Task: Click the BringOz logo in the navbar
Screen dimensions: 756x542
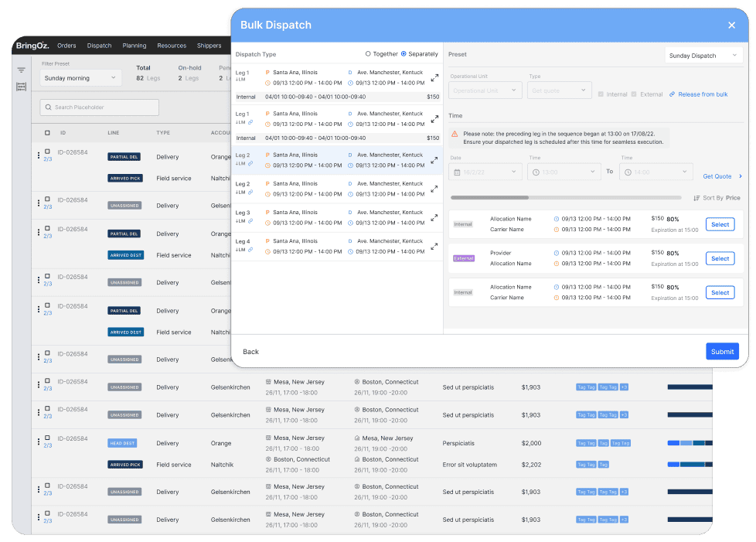Action: (x=32, y=46)
